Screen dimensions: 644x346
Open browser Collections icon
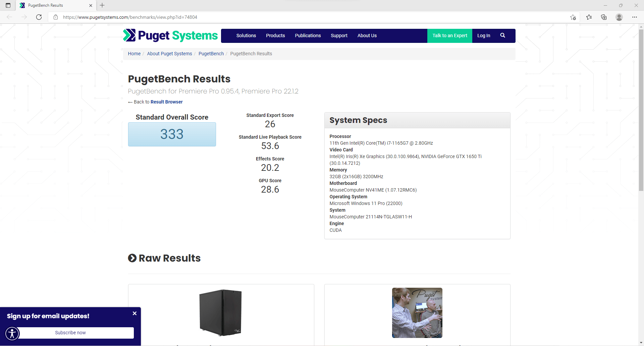pyautogui.click(x=604, y=17)
